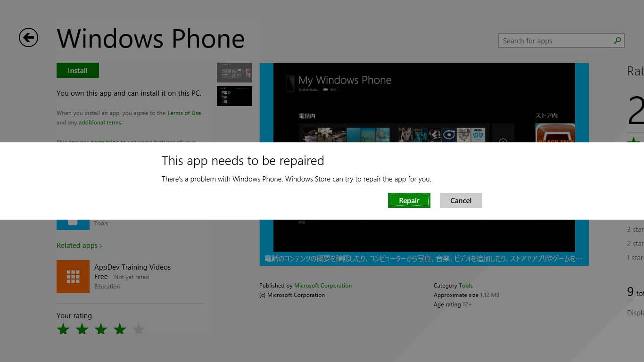Go back using the circular arrow
The width and height of the screenshot is (644, 362).
coord(28,38)
